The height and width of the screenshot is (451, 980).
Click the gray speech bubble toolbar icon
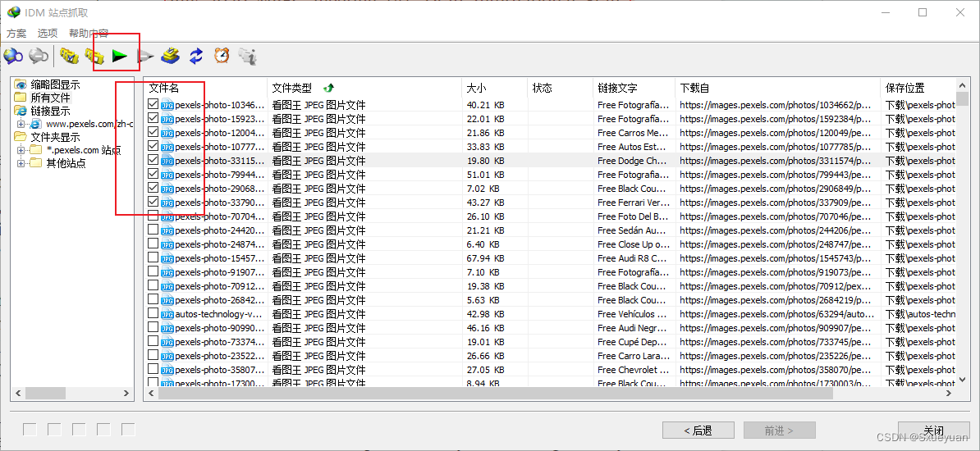(x=39, y=57)
